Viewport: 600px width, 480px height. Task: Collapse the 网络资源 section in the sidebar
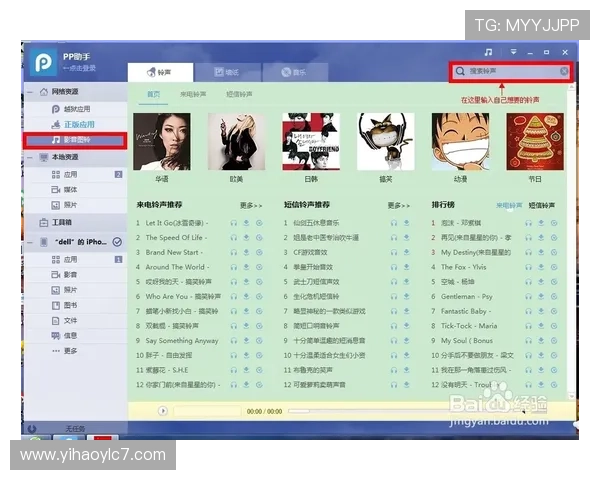(29, 91)
